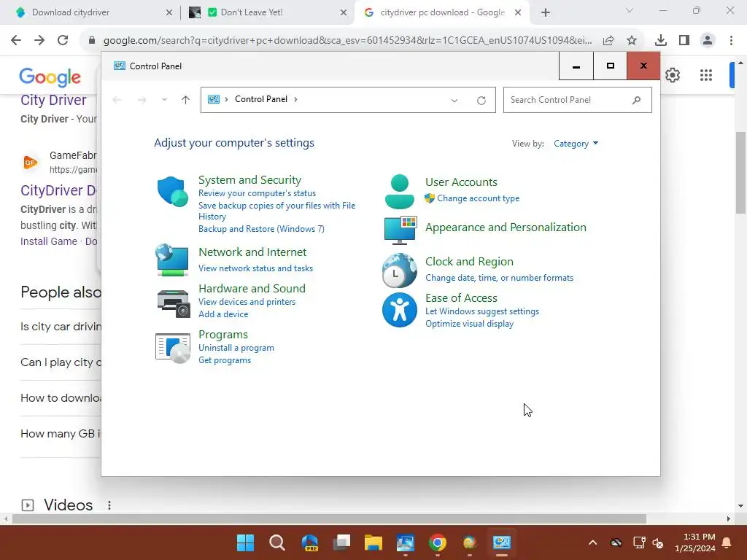The height and width of the screenshot is (560, 747).
Task: Go back in Chrome browser
Action: click(16, 40)
